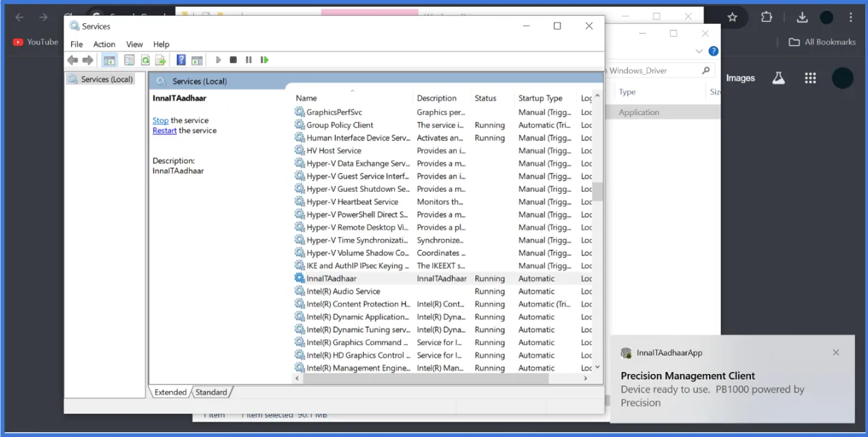Click the services list vertical scrollbar thumb
Viewport: 868px width, 437px height.
point(597,192)
